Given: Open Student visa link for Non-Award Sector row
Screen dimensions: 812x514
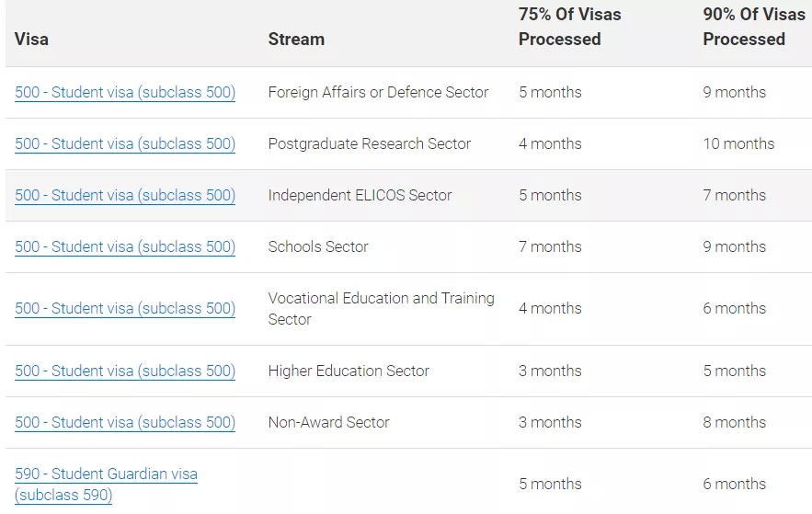Looking at the screenshot, I should click(125, 422).
